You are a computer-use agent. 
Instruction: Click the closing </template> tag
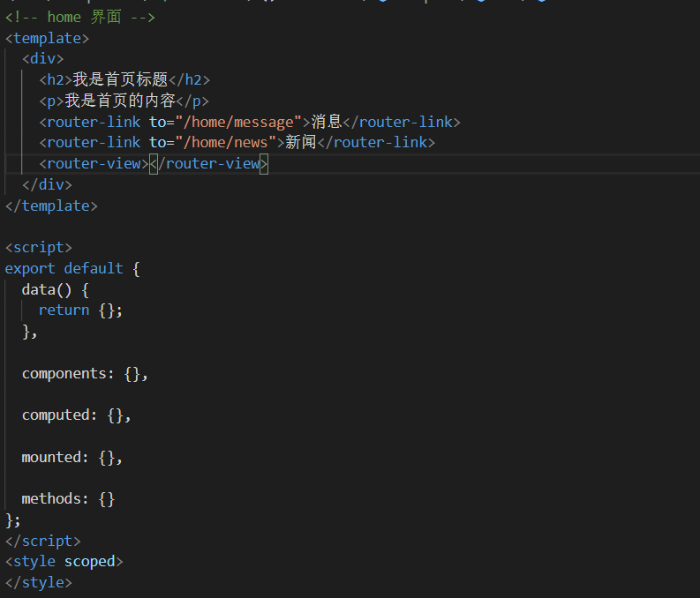pos(51,206)
